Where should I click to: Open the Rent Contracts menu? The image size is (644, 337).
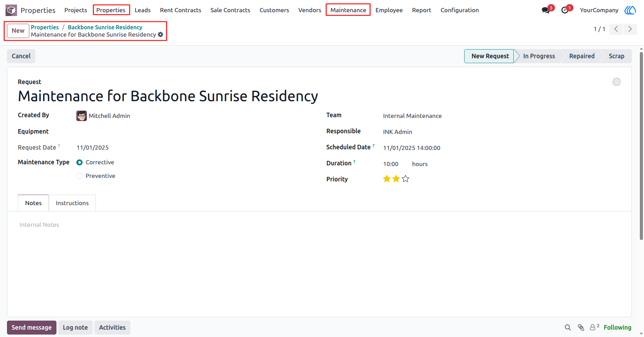pos(181,10)
